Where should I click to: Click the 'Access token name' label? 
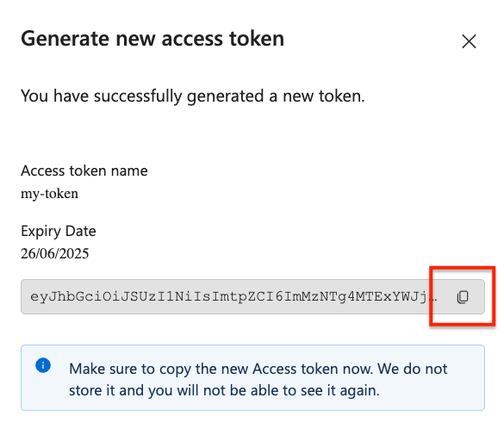84,171
